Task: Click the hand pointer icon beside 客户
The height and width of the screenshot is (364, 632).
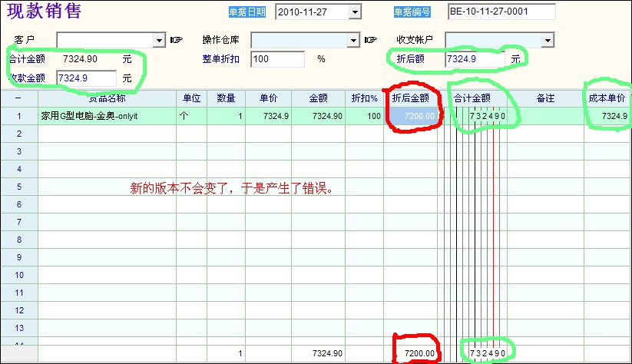Action: tap(177, 40)
